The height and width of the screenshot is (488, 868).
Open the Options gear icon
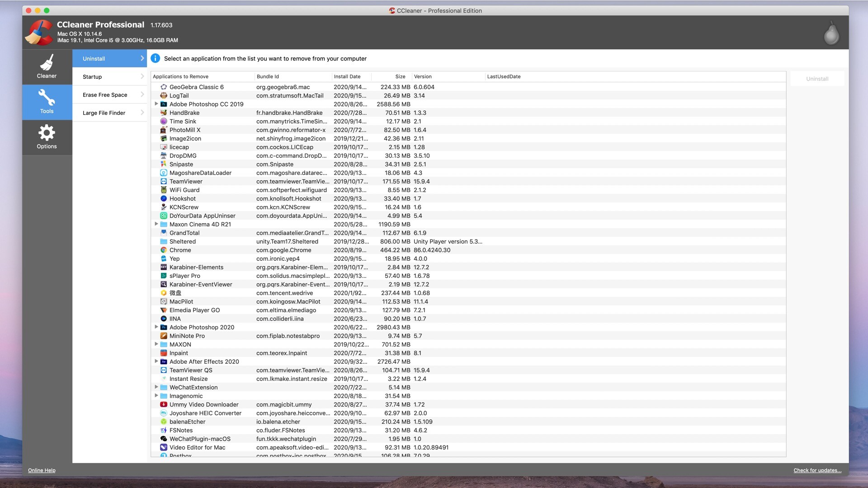47,133
